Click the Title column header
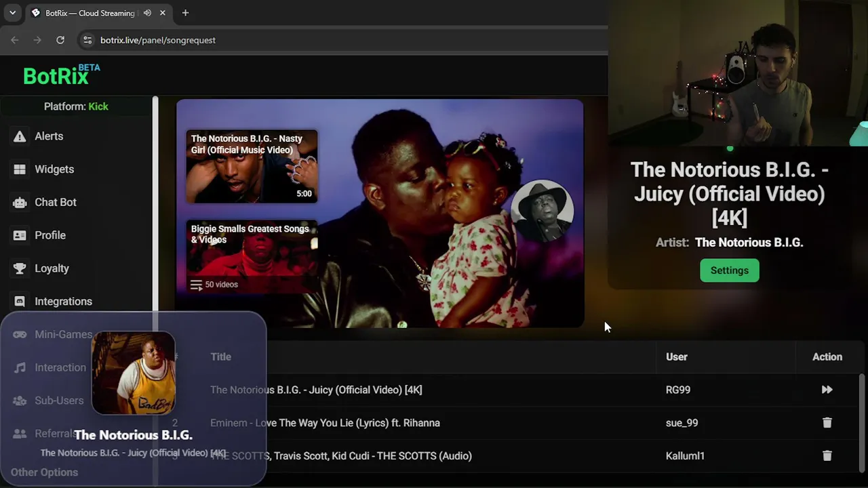This screenshot has width=868, height=488. click(220, 357)
